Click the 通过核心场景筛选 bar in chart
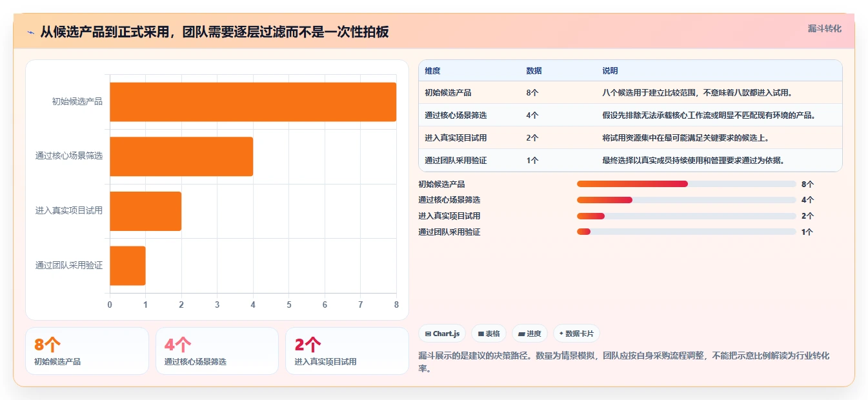This screenshot has width=868, height=400. 181,156
